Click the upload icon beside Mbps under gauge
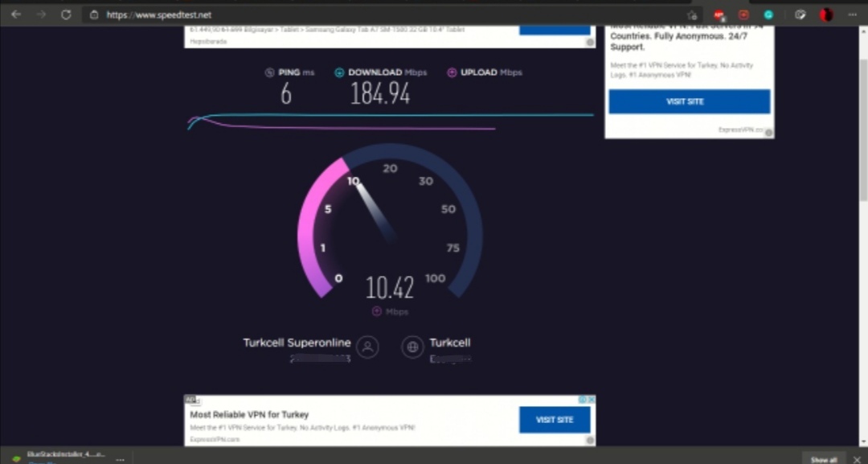The height and width of the screenshot is (464, 868). (x=376, y=311)
